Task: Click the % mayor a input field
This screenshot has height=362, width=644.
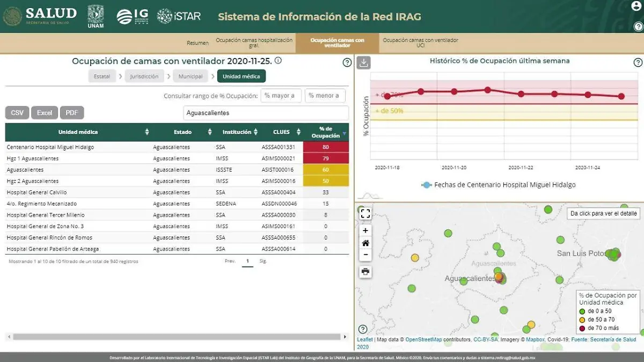Action: [281, 96]
